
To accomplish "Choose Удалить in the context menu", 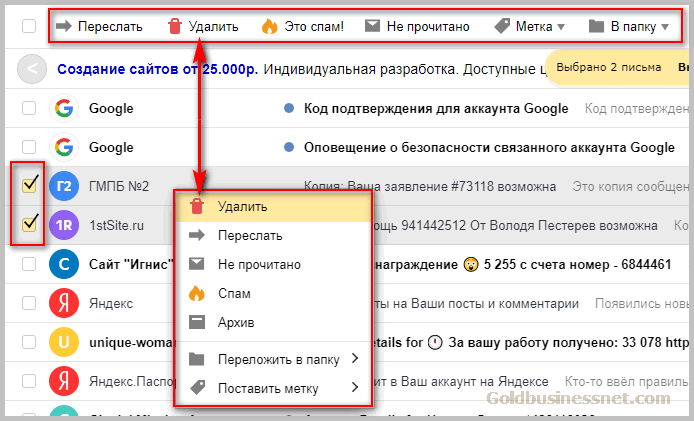I will coord(274,207).
